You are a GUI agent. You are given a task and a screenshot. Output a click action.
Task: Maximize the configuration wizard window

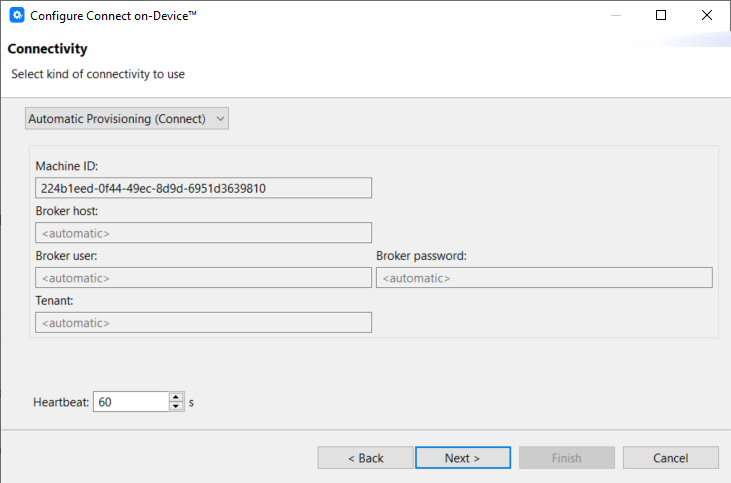pyautogui.click(x=661, y=16)
